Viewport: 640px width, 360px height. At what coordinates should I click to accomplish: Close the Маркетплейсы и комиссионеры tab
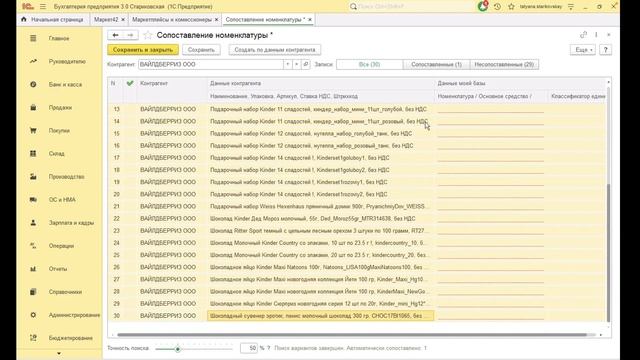click(216, 19)
